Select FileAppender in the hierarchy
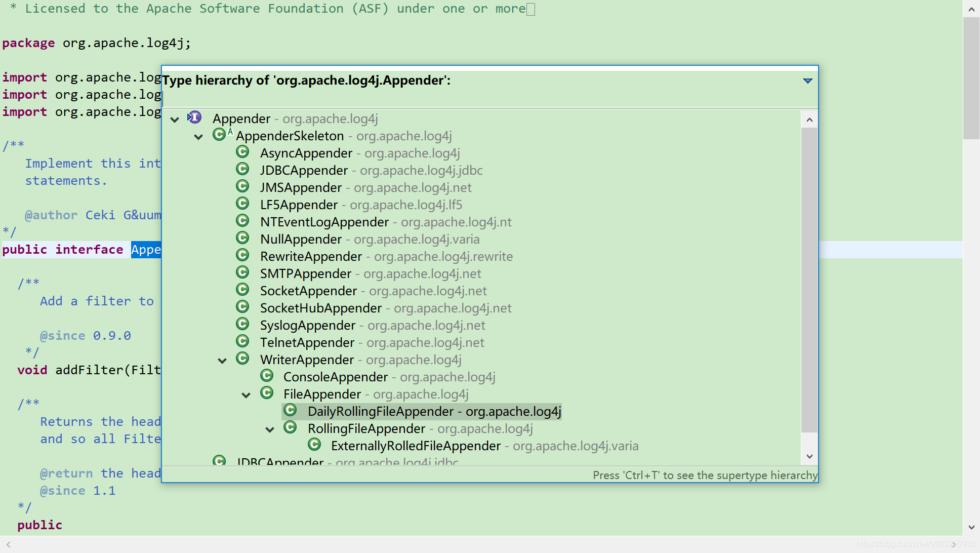980x553 pixels. click(x=376, y=394)
